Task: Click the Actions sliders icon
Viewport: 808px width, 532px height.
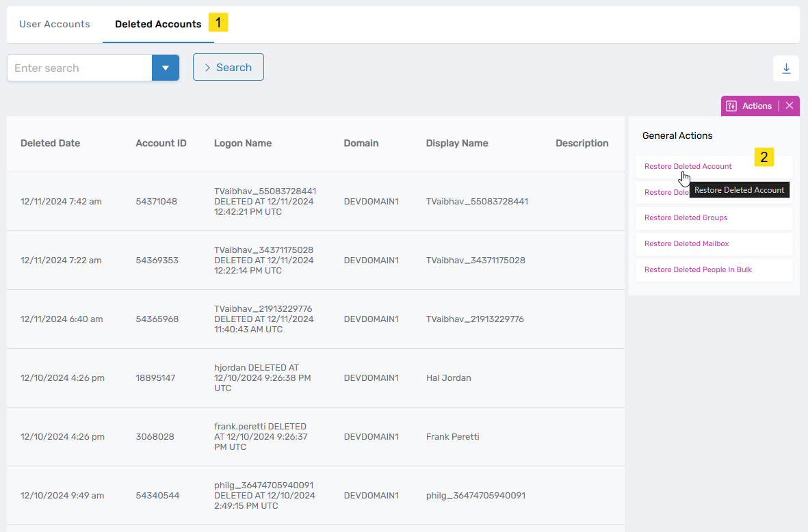Action: tap(731, 106)
